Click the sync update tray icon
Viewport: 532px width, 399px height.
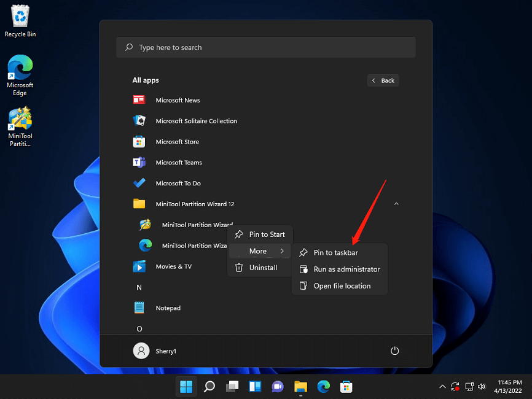click(x=455, y=387)
